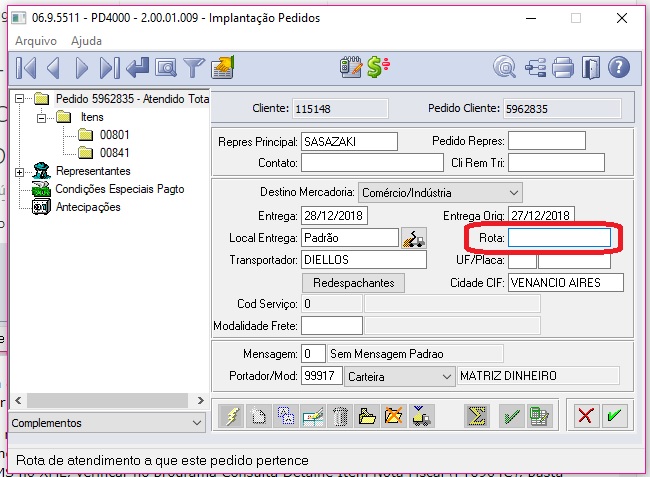Click the printer icon

pos(563,68)
